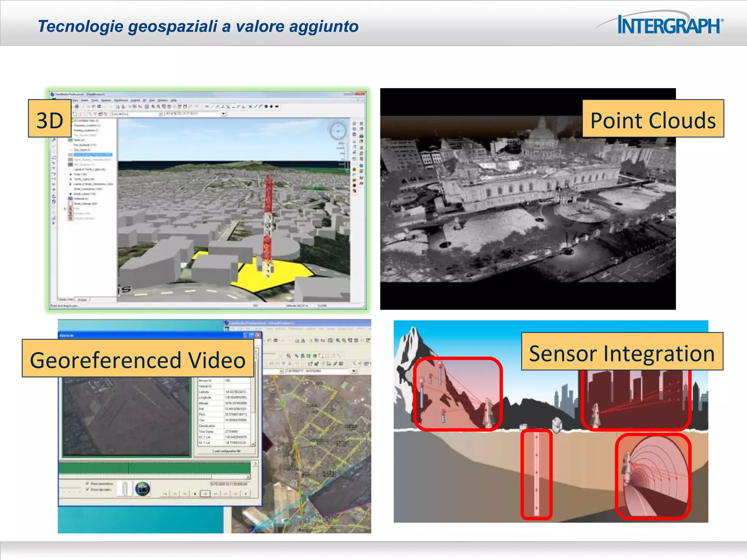Open the Analysis menu in GeoMedia

pos(106,100)
